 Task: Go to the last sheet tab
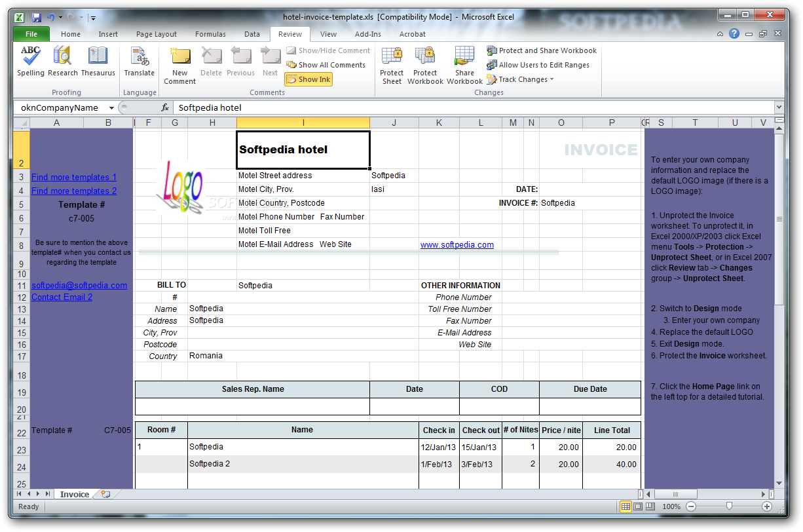tap(47, 494)
